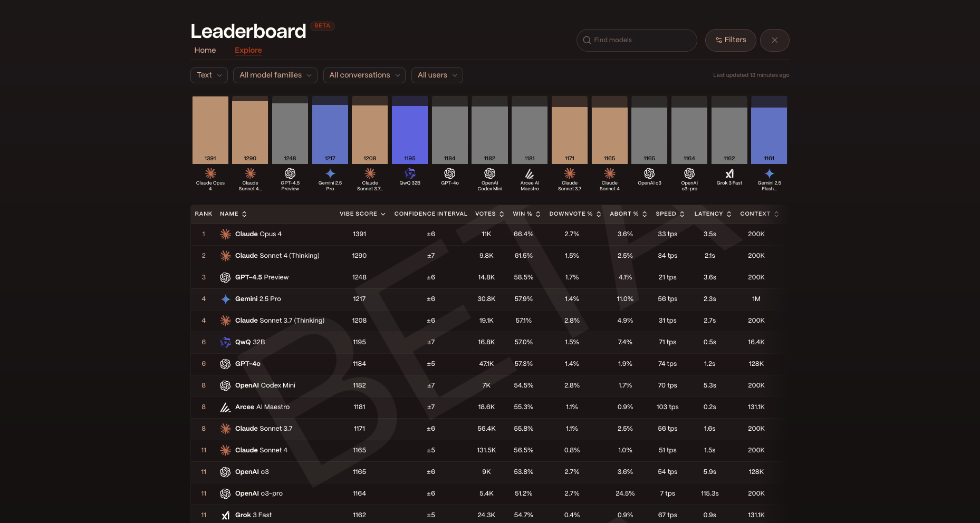Image resolution: width=980 pixels, height=523 pixels.
Task: Click the Claude Opus 4 chart icon
Action: point(210,173)
